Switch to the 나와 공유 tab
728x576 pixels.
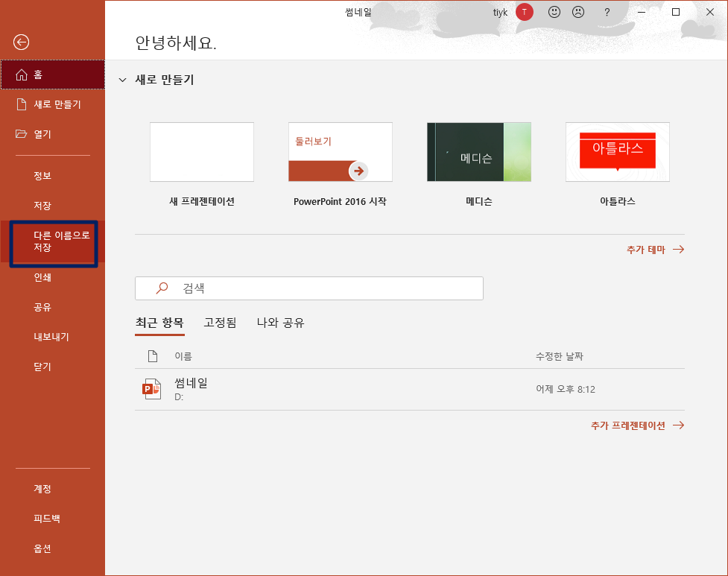pos(280,323)
